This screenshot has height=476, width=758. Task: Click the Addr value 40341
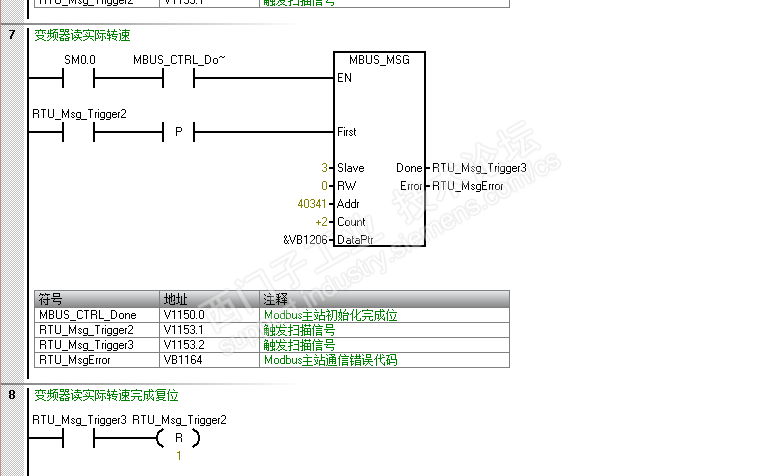point(312,204)
